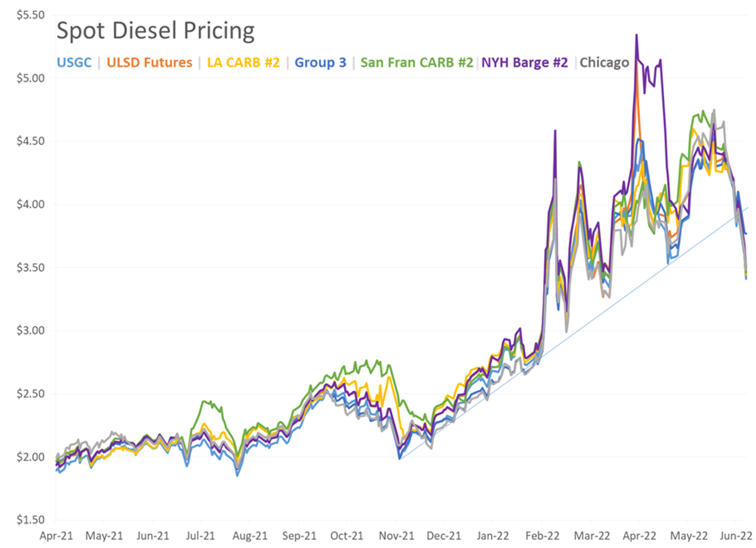Screen dimensions: 756x548
Task: Select the 'USGC' legend label
Action: [74, 62]
